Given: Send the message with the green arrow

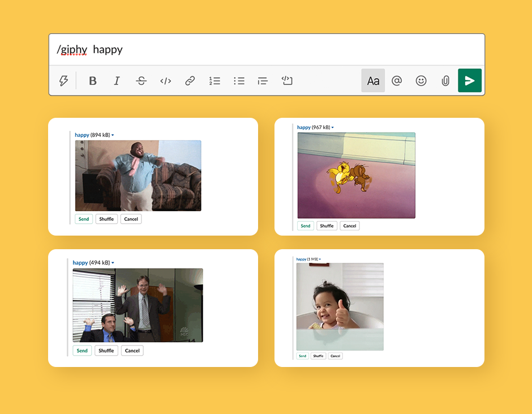Looking at the screenshot, I should pos(470,80).
